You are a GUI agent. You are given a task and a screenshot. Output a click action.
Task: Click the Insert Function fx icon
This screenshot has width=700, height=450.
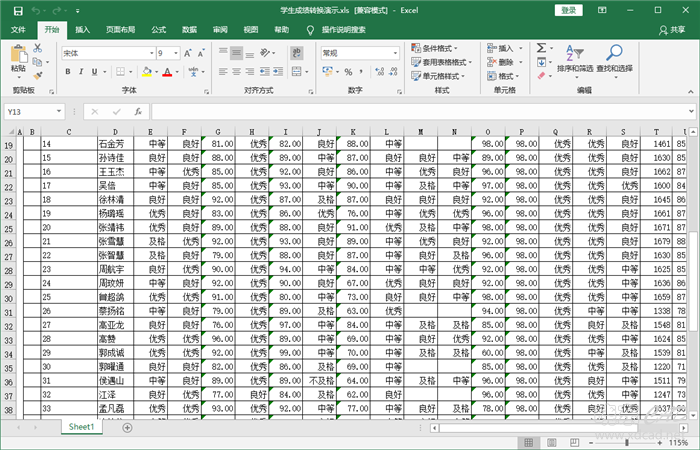coord(138,112)
